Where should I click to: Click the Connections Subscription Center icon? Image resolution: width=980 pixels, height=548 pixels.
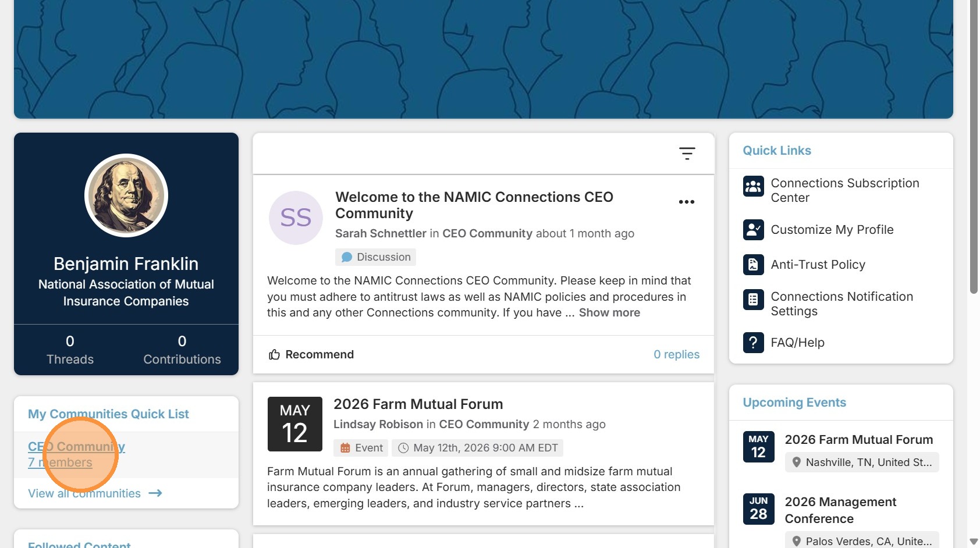pos(754,187)
